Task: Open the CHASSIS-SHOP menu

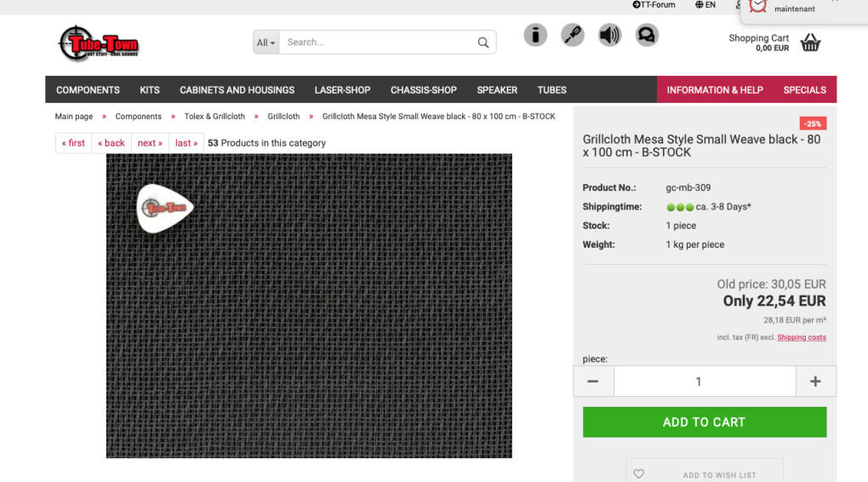Action: click(424, 89)
